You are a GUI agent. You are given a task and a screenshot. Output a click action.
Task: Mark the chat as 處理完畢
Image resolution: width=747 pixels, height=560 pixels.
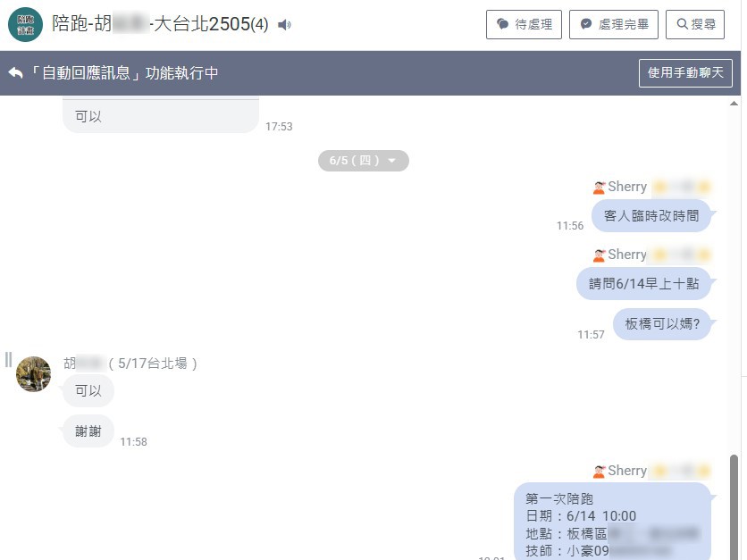point(614,24)
